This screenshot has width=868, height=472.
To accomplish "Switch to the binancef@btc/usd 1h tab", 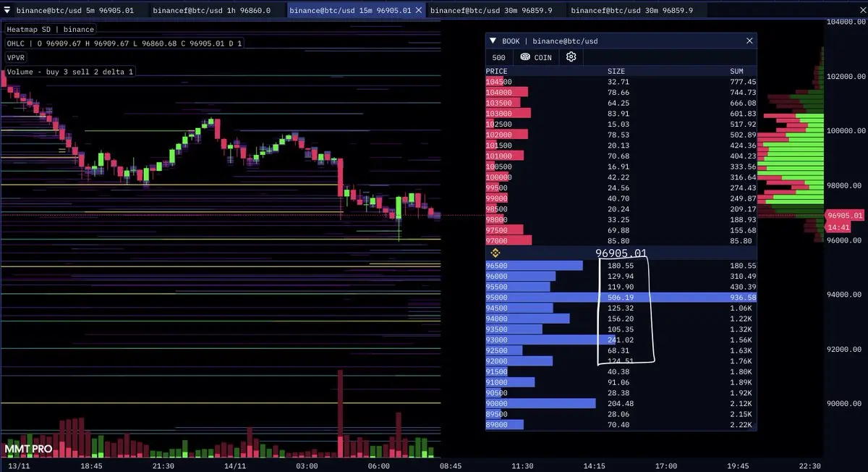I will tap(212, 10).
